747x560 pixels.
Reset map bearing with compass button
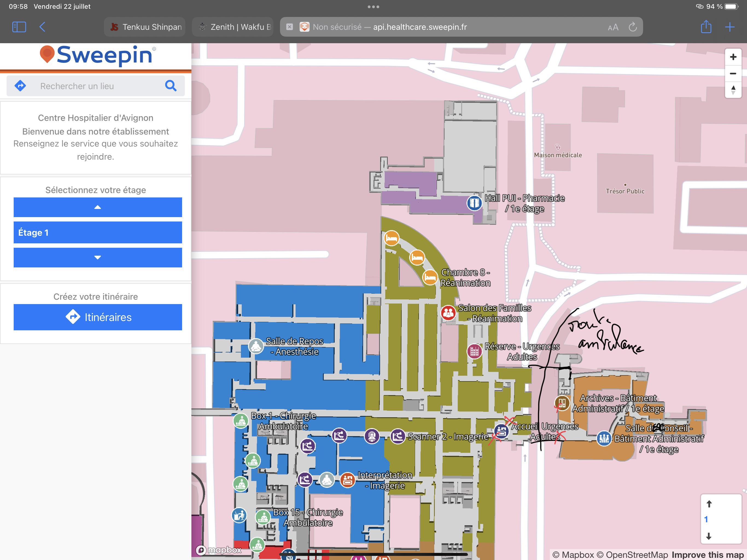point(733,90)
